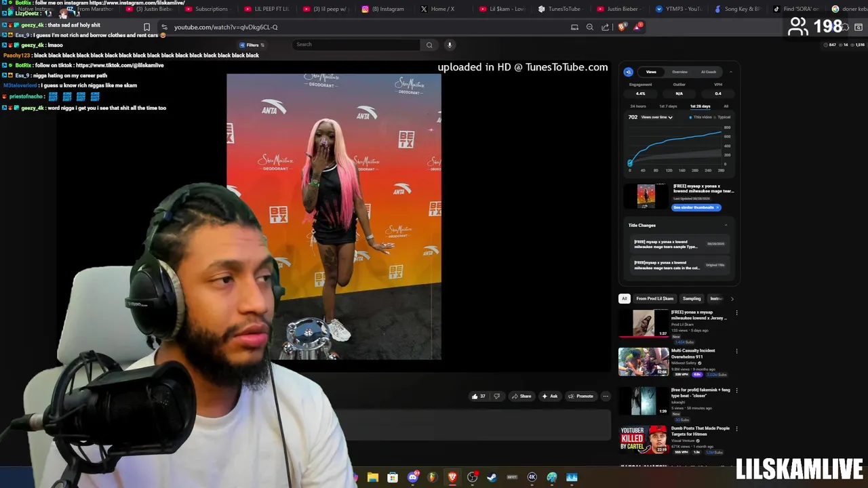Open options menu for Multi-Casualty Incident video
The height and width of the screenshot is (488, 868).
pyautogui.click(x=736, y=352)
